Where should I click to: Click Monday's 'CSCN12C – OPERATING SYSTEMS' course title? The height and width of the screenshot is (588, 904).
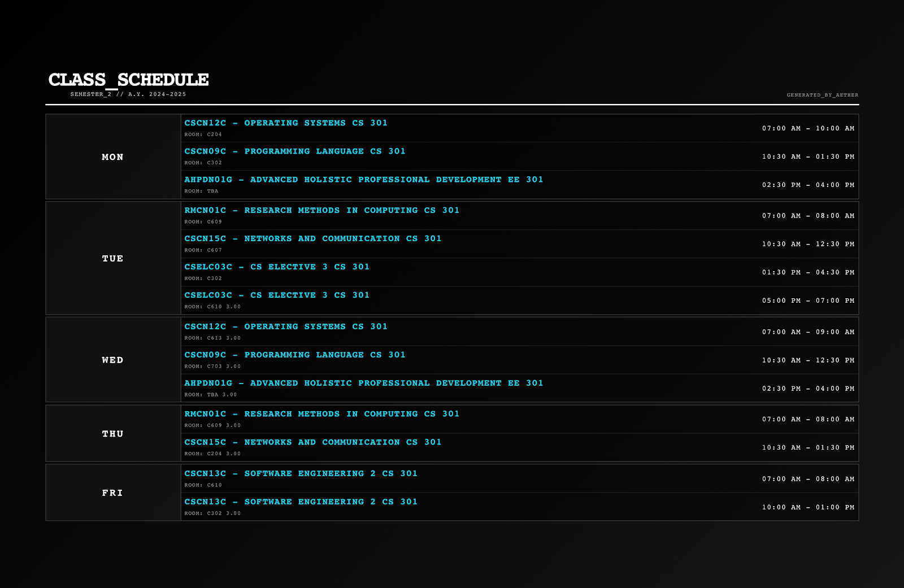pos(286,123)
